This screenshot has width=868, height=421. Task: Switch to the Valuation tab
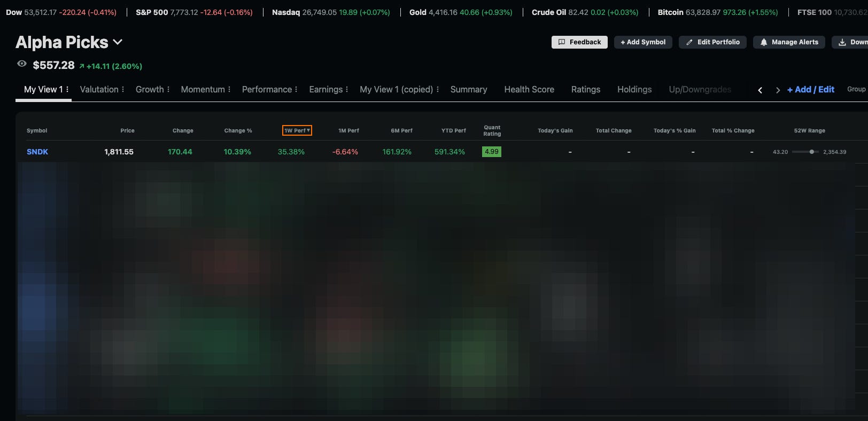point(99,89)
